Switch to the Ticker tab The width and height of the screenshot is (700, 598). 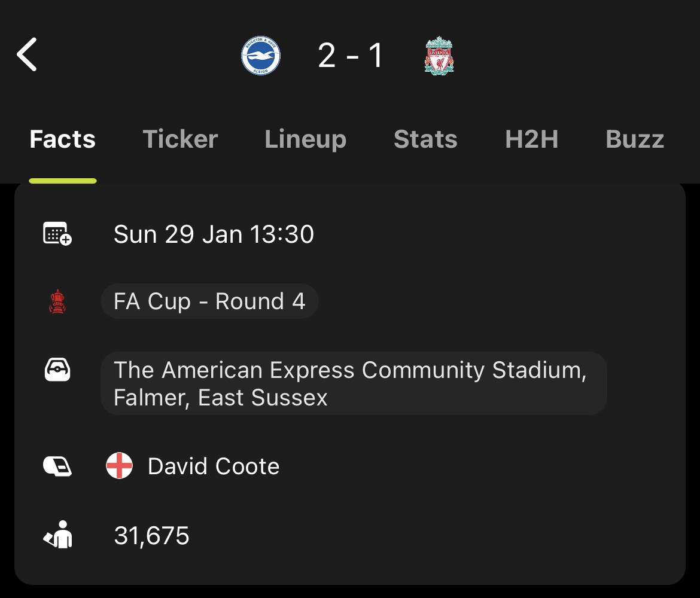(180, 139)
